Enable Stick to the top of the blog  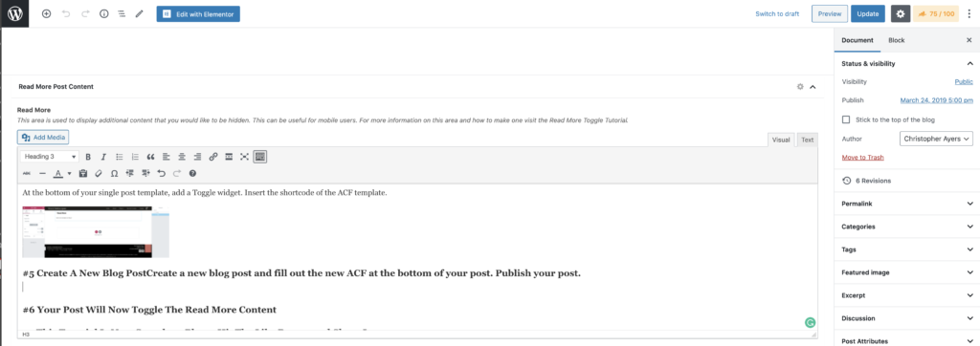click(846, 119)
